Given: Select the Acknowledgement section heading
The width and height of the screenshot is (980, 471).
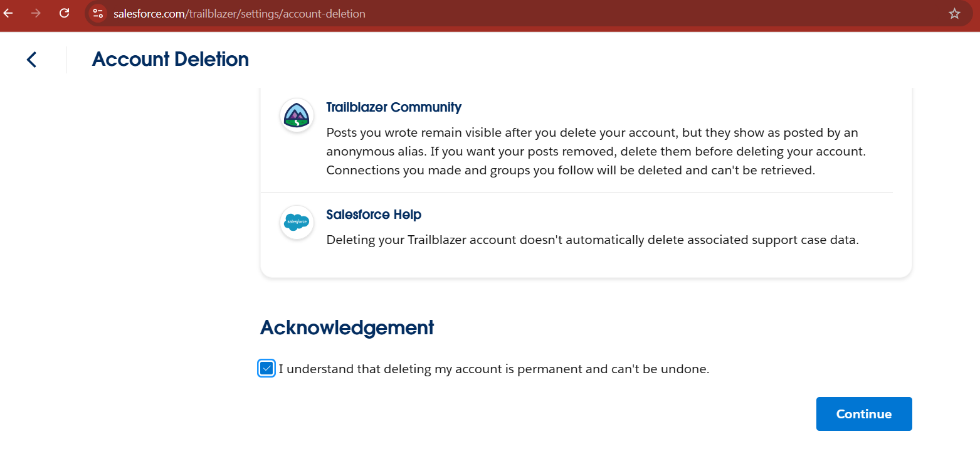Looking at the screenshot, I should pos(347,327).
